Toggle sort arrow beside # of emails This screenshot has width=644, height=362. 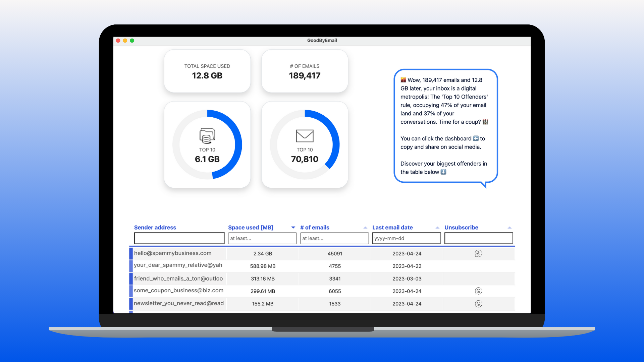pos(365,228)
